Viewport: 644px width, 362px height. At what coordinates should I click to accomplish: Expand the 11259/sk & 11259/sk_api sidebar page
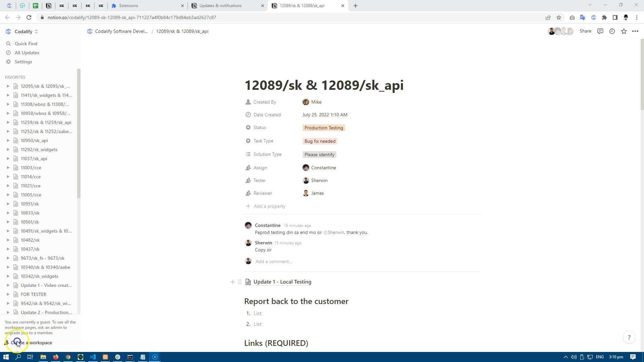coord(8,122)
